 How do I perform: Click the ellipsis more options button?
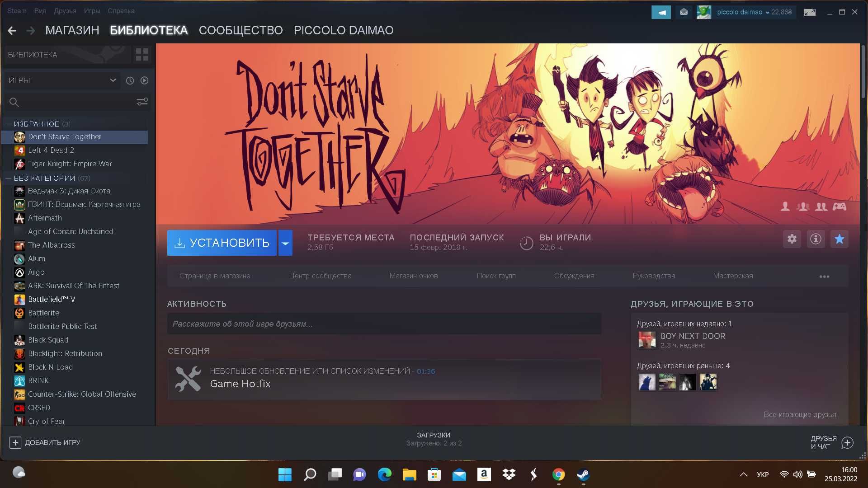[x=825, y=276]
